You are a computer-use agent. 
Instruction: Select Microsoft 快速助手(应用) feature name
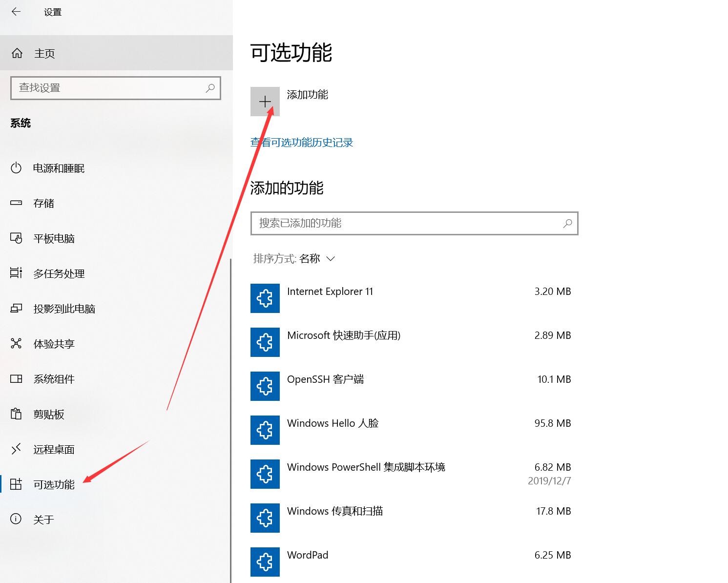pos(344,335)
